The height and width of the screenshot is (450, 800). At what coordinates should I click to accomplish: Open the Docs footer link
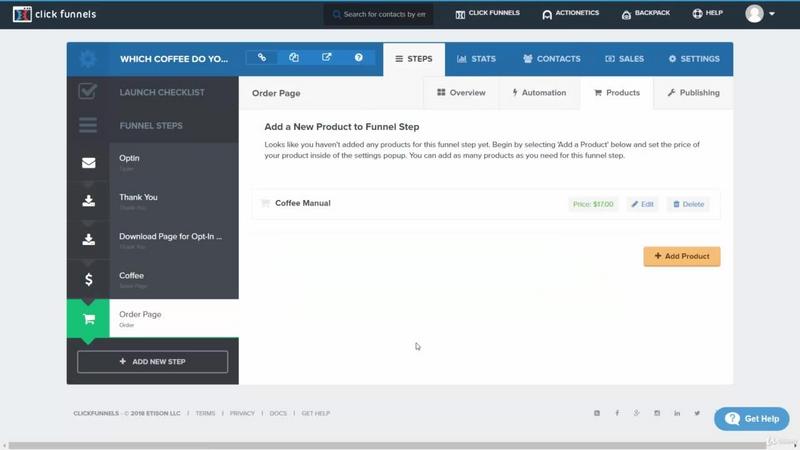point(278,413)
